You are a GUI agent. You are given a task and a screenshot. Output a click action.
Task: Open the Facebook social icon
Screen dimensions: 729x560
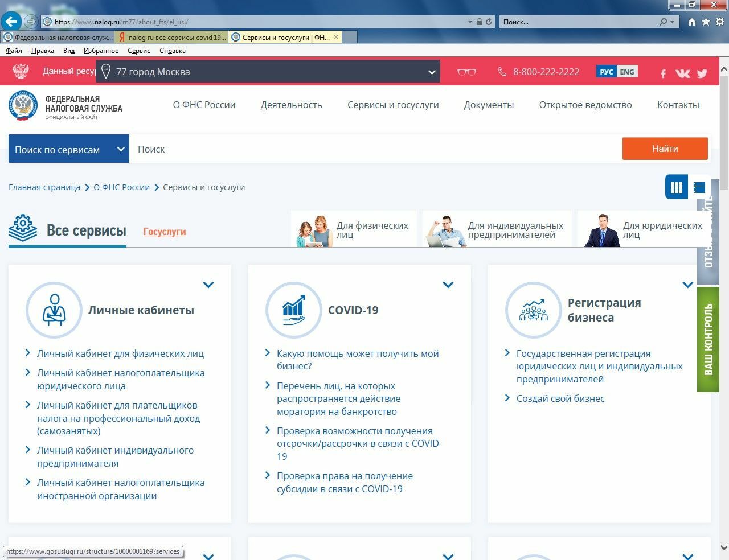click(664, 73)
